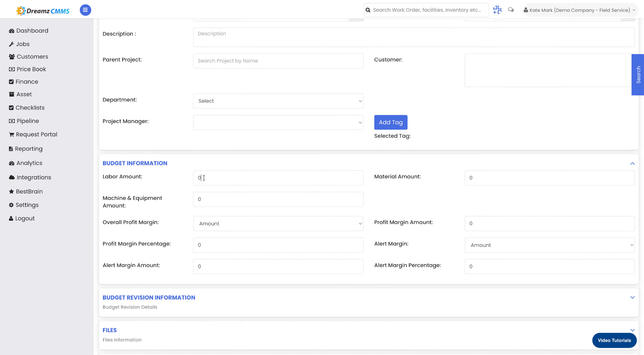Viewport: 644px width, 355px height.
Task: Click the search magnifier icon
Action: point(368,10)
